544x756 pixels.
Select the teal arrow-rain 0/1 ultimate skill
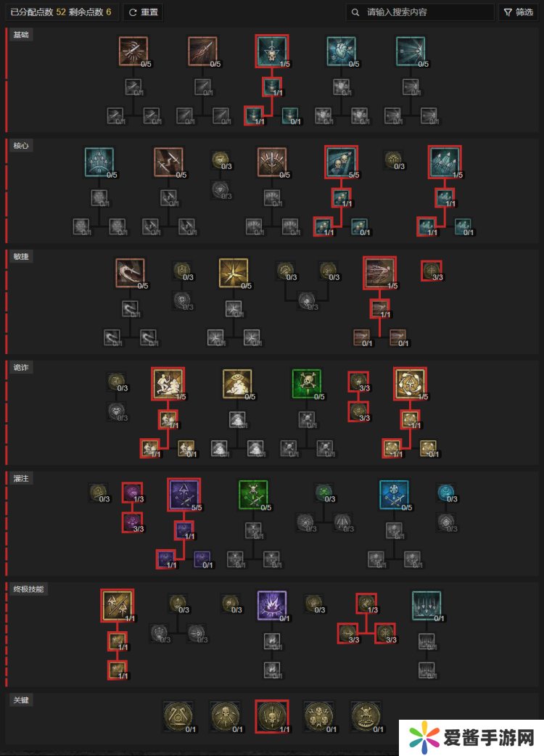pos(426,606)
